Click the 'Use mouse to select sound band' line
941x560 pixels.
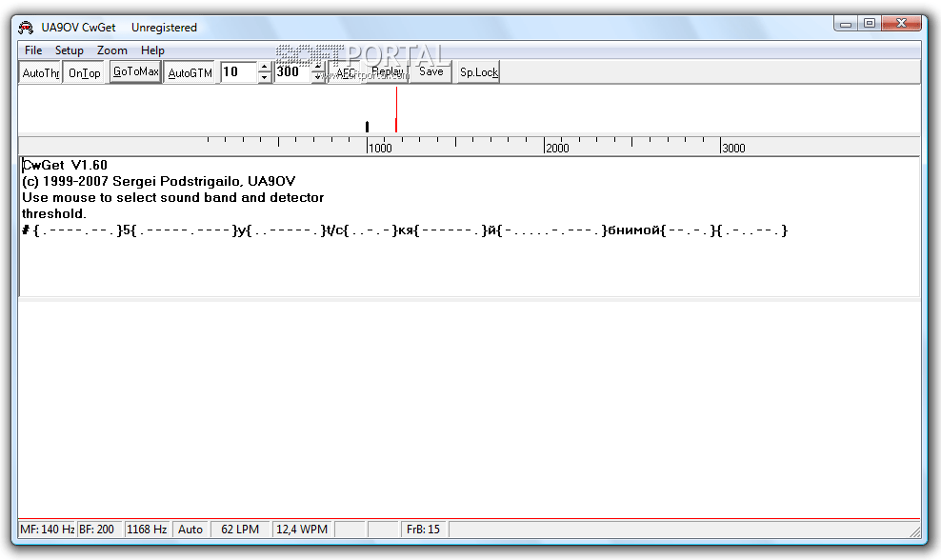pos(172,197)
